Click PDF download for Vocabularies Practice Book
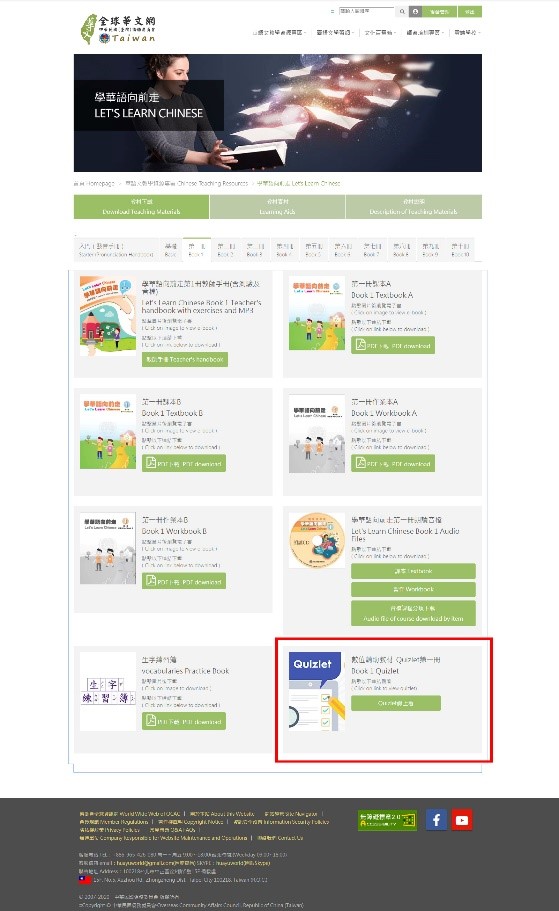559x911 pixels. [184, 721]
